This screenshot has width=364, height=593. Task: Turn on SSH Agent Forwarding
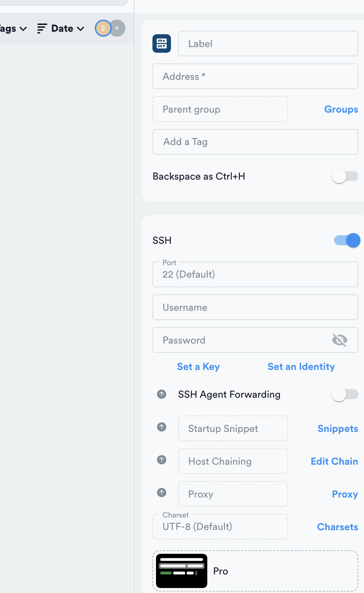[344, 394]
